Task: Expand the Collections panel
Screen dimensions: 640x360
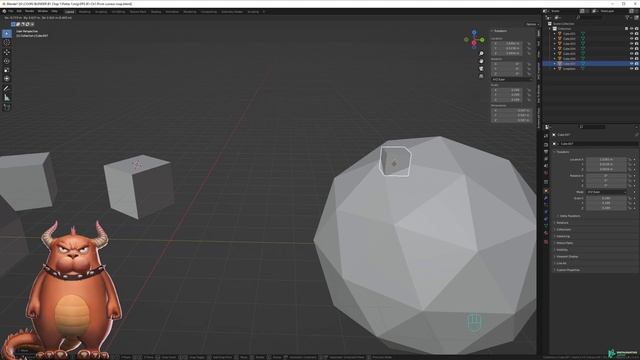Action: point(564,229)
